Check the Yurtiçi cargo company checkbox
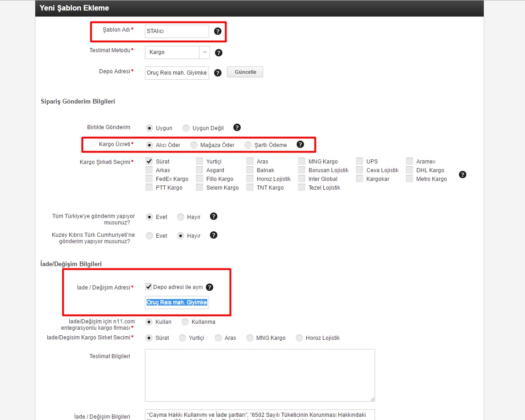Screen dimensions: 525x420 point(199,161)
